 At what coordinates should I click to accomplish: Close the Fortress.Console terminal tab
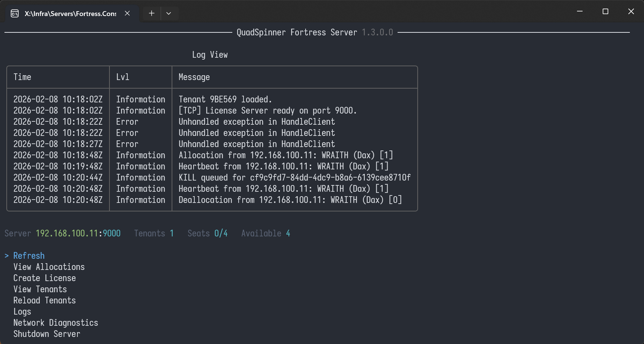[127, 13]
